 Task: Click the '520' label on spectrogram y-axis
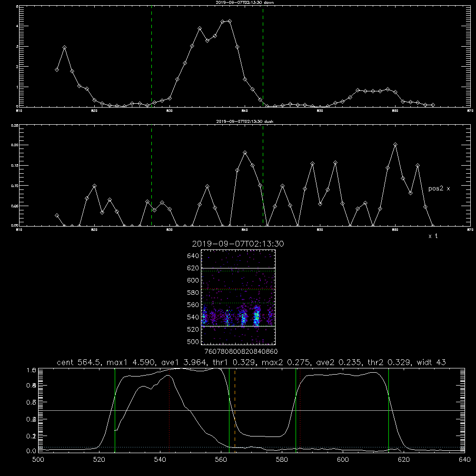[193, 329]
